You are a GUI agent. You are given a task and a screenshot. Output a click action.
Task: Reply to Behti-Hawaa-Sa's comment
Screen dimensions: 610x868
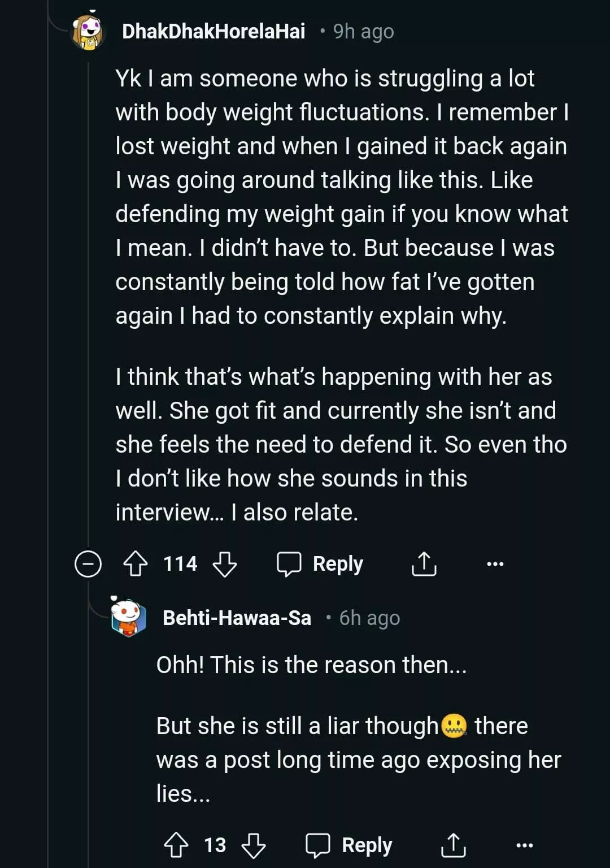coord(349,845)
